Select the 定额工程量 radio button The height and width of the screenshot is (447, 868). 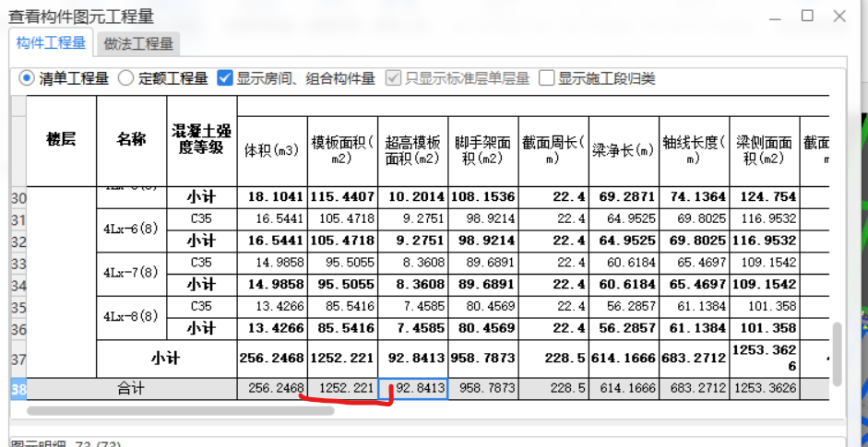click(126, 78)
